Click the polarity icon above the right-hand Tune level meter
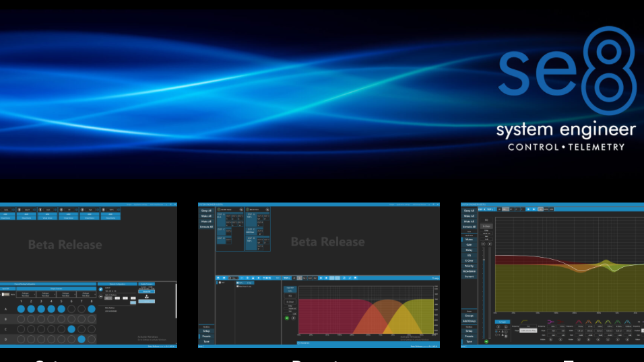This screenshot has height=362, width=644. pos(490,244)
